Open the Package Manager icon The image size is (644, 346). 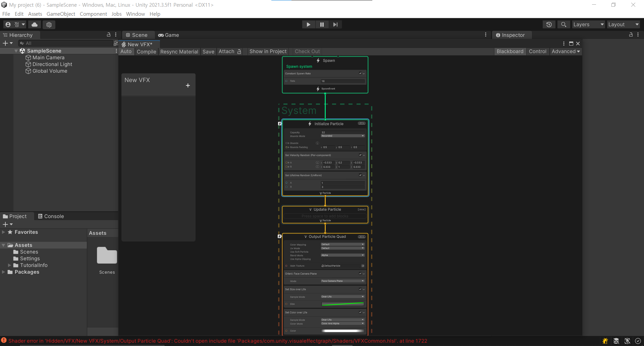click(x=49, y=24)
